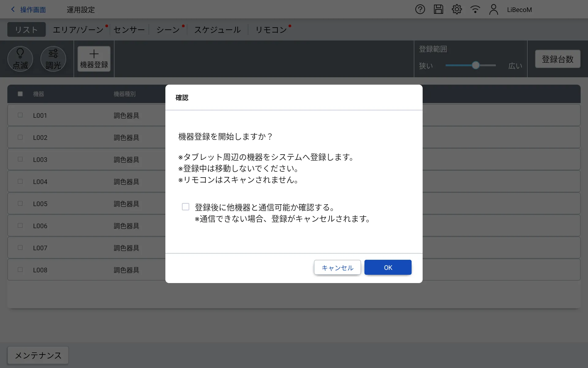Click the キャンセル button in the dialog
The height and width of the screenshot is (368, 588).
pos(337,267)
